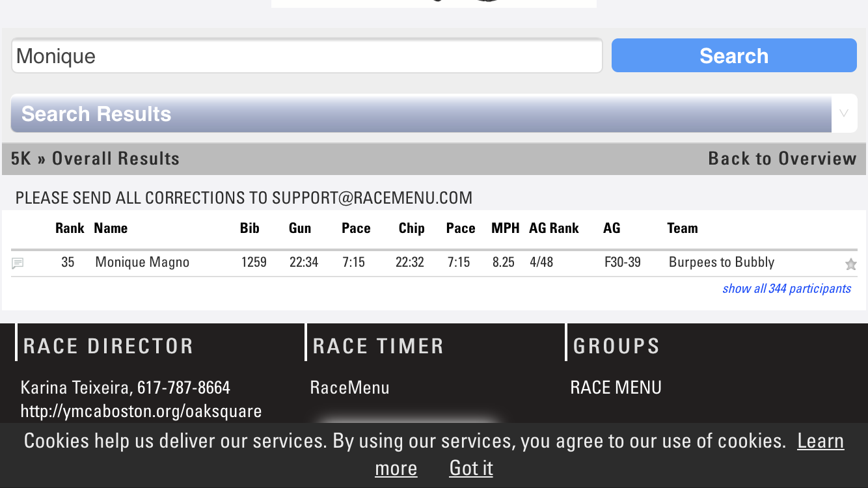Open the ymcaboston.org/oaksquare link
The image size is (868, 488).
(141, 411)
